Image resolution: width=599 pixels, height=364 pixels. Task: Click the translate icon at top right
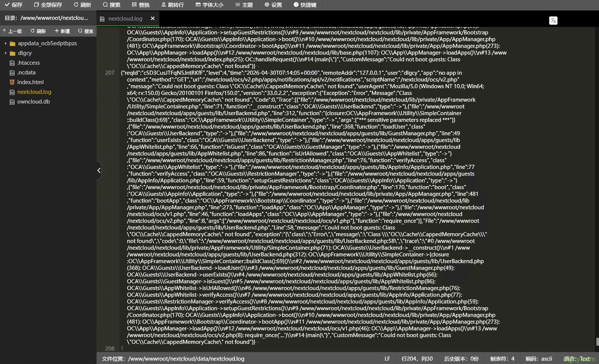(553, 21)
